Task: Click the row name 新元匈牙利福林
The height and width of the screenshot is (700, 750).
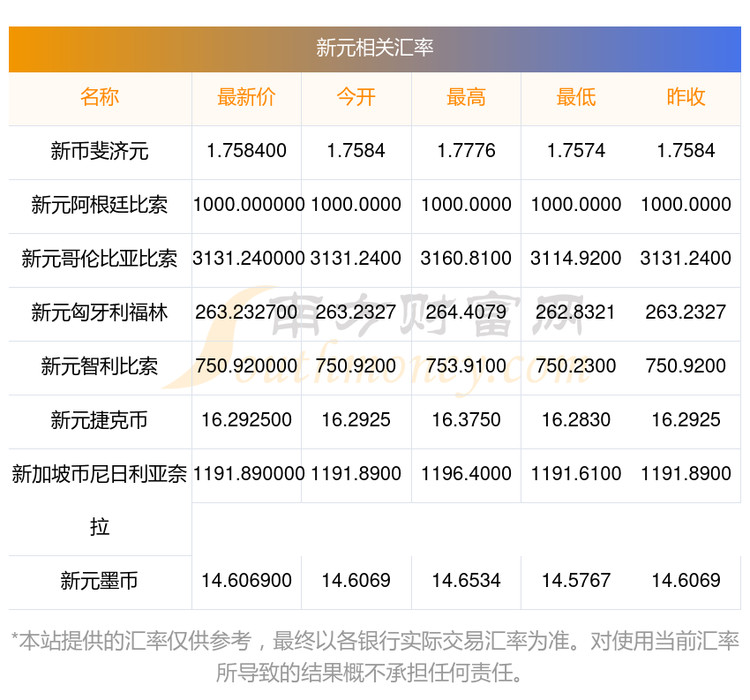Action: 100,312
